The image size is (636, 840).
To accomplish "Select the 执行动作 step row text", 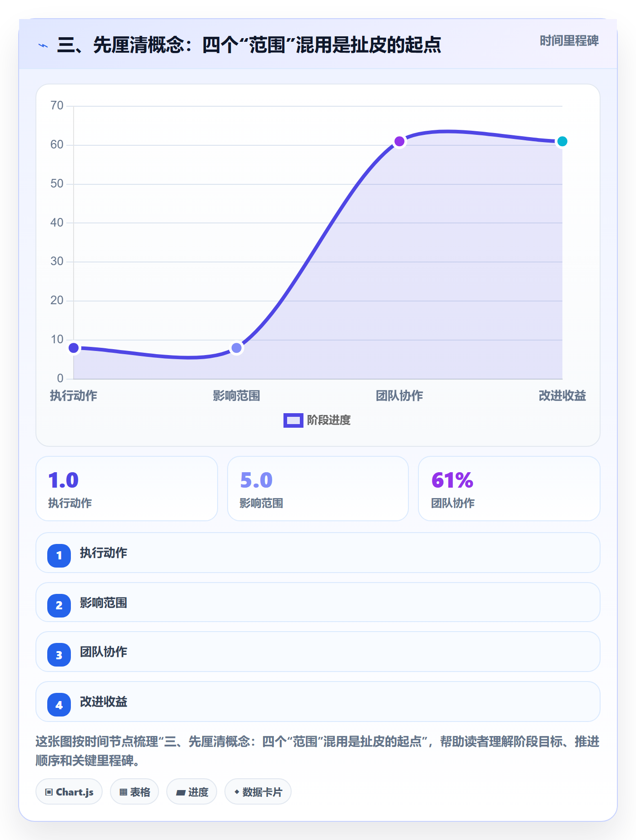I will [x=104, y=553].
